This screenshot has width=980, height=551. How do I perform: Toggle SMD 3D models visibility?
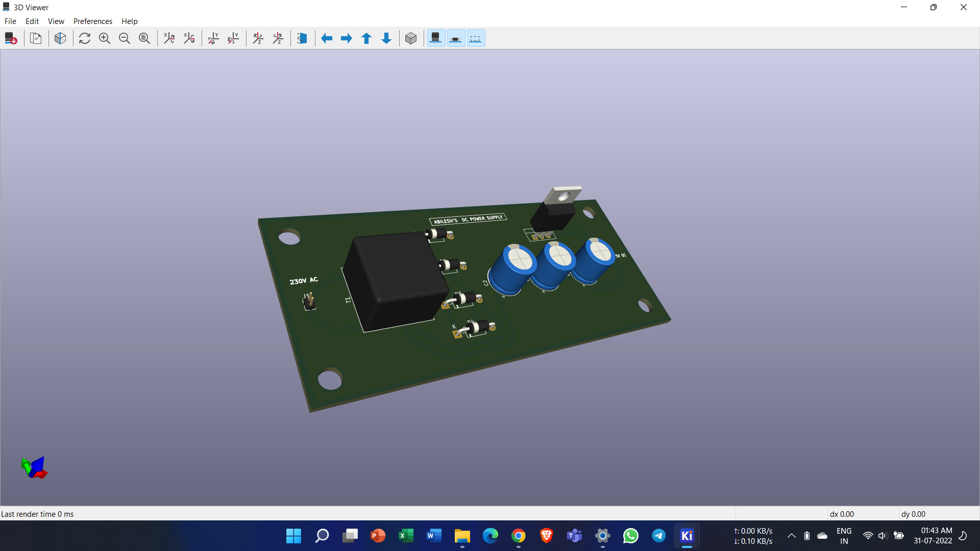tap(456, 38)
